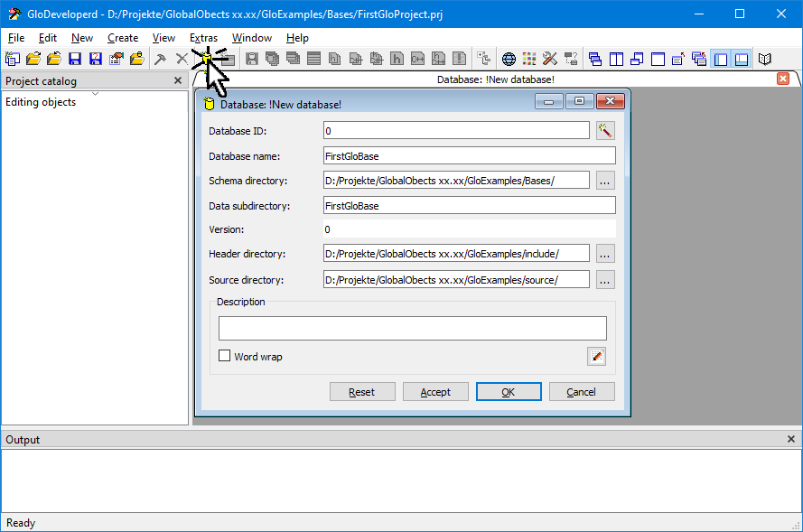Click the hammer build icon in toolbar

(x=160, y=59)
